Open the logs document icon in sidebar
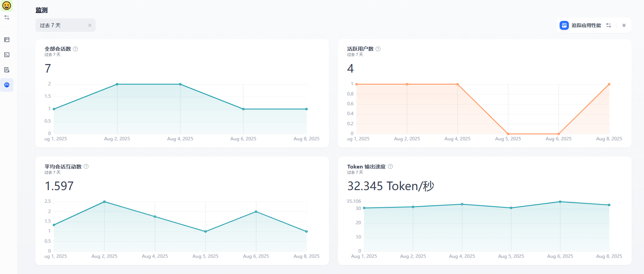This screenshot has width=644, height=274. [x=7, y=70]
